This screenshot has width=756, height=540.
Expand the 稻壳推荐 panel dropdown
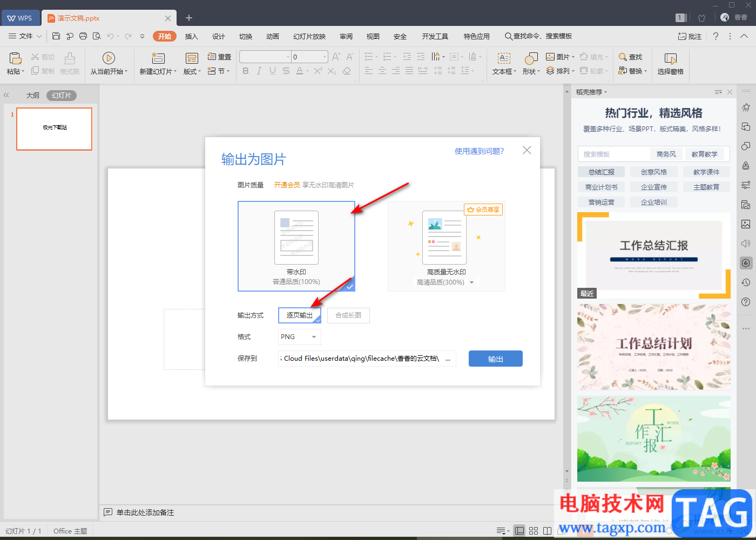591,92
